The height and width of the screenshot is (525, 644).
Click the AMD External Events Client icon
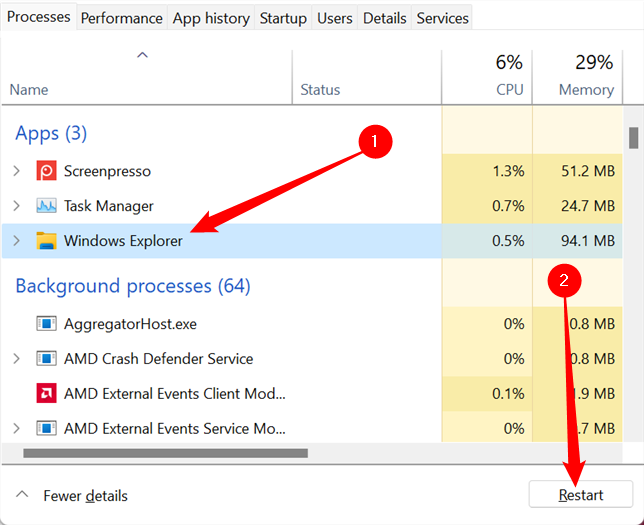pos(46,394)
